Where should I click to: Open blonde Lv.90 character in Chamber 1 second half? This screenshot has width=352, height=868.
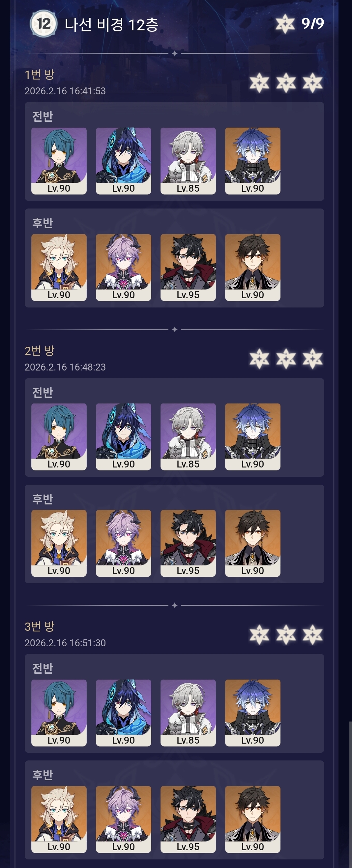coord(59,267)
